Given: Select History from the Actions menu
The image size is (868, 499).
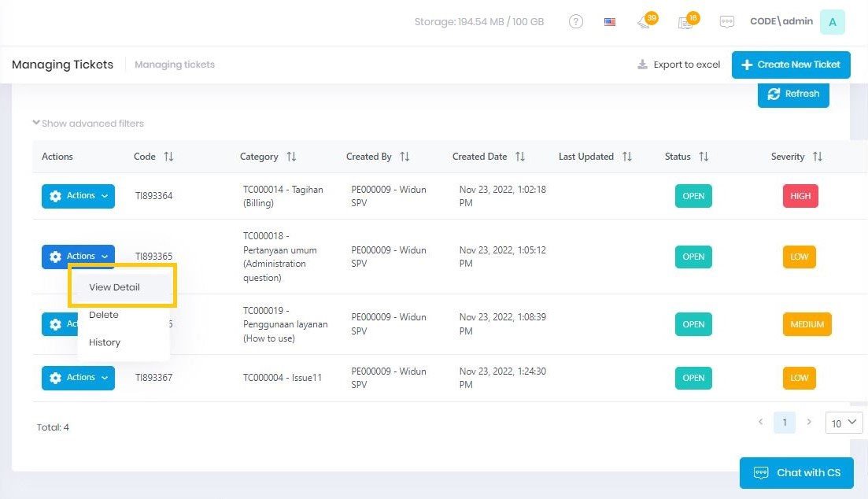Looking at the screenshot, I should click(105, 342).
